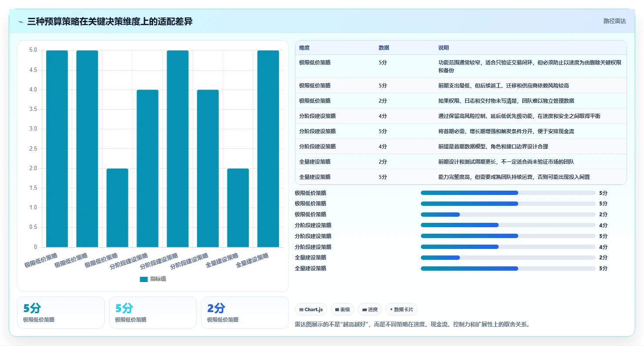Click the teal 指标值 legend swatch
Viewport: 644px width, 346px height.
pyautogui.click(x=144, y=279)
